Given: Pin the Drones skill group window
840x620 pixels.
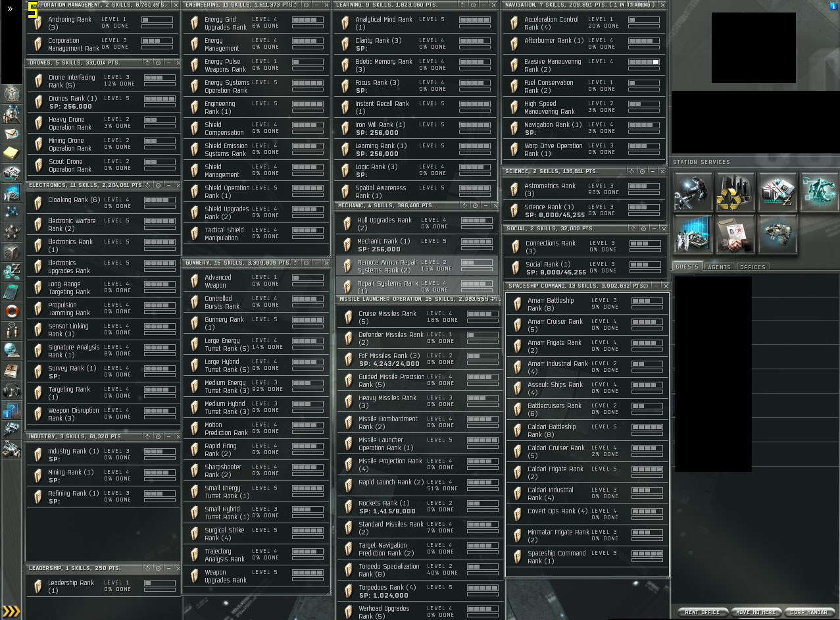Looking at the screenshot, I should point(158,63).
